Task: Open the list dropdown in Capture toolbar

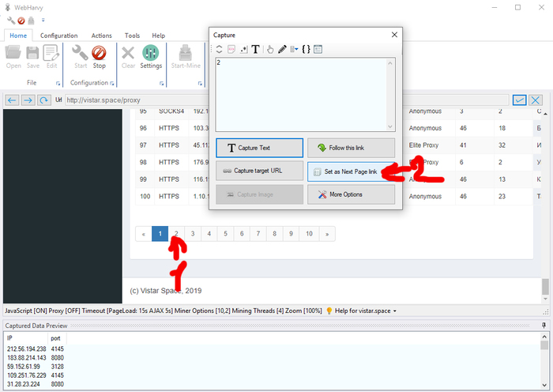Action: 295,49
